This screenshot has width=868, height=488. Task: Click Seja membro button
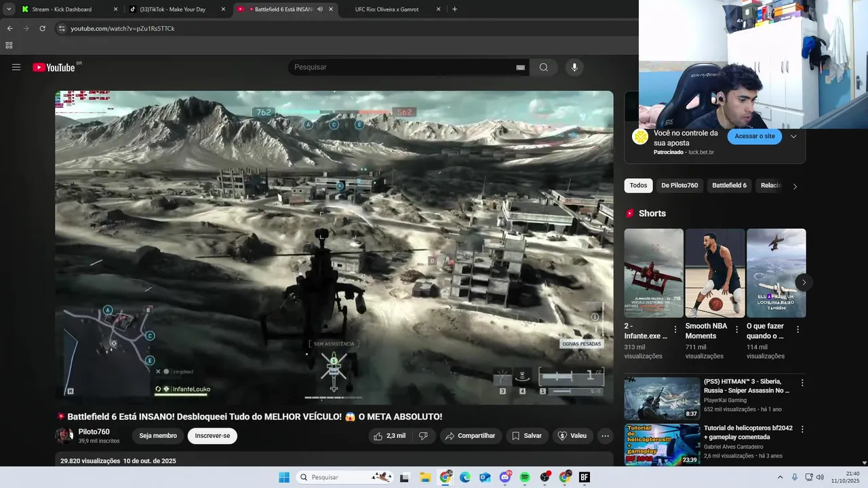pos(158,436)
